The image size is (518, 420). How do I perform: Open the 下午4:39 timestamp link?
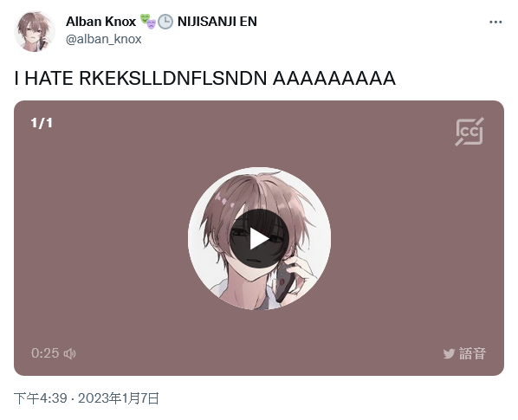(41, 398)
